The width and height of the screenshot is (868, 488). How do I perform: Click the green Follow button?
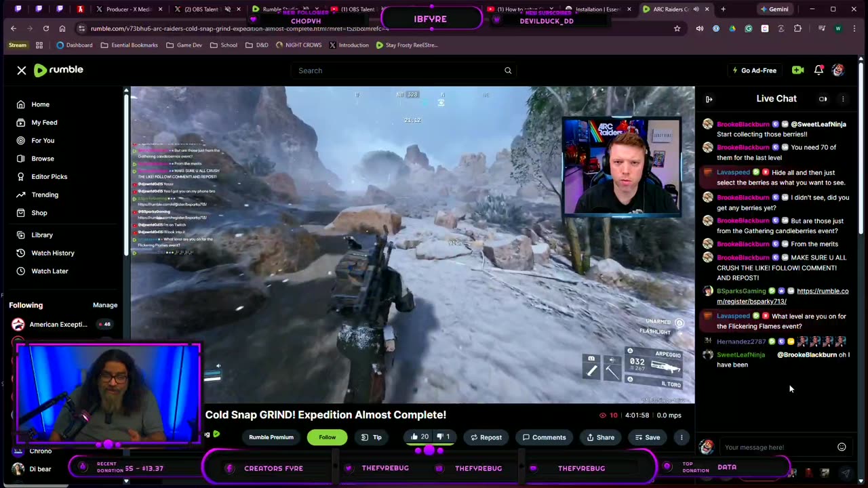coord(327,437)
